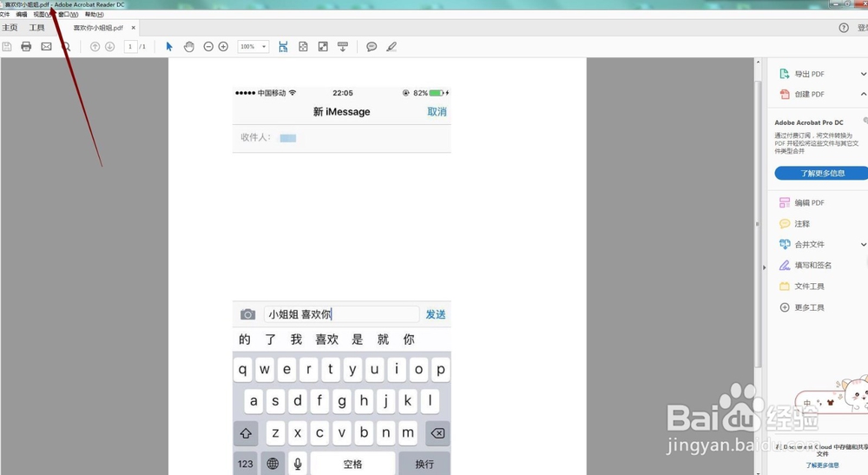
Task: Go to previous page arrow
Action: [x=95, y=47]
